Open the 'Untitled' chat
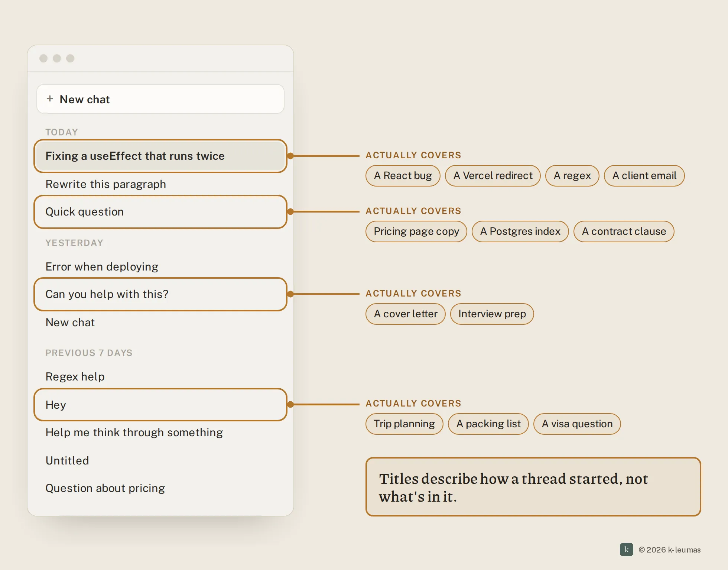The image size is (728, 570). (x=160, y=461)
